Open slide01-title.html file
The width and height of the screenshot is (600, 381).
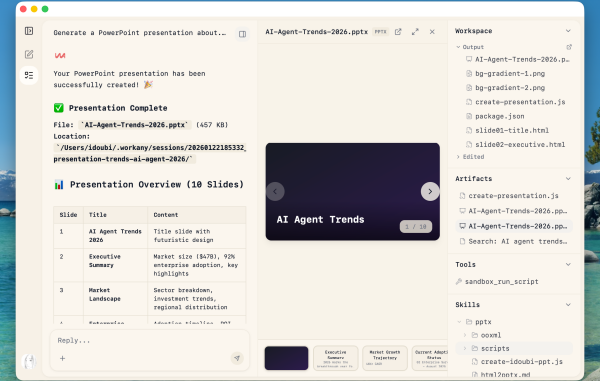tap(512, 130)
